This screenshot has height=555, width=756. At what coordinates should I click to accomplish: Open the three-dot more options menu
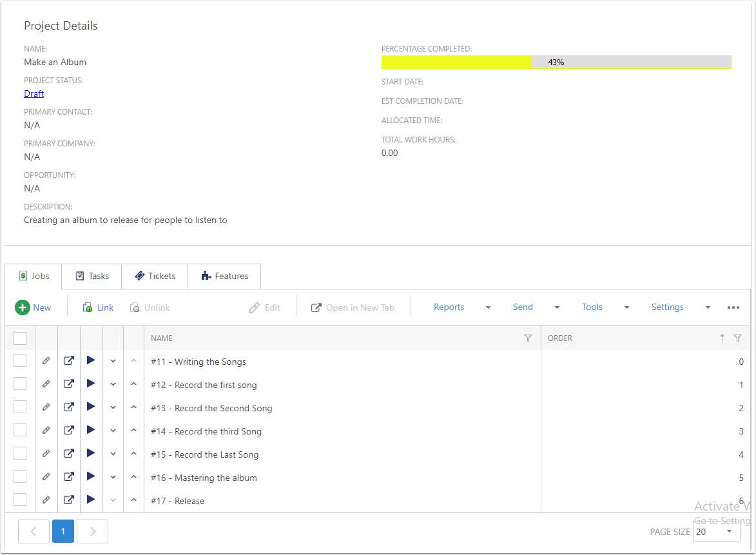(x=733, y=307)
